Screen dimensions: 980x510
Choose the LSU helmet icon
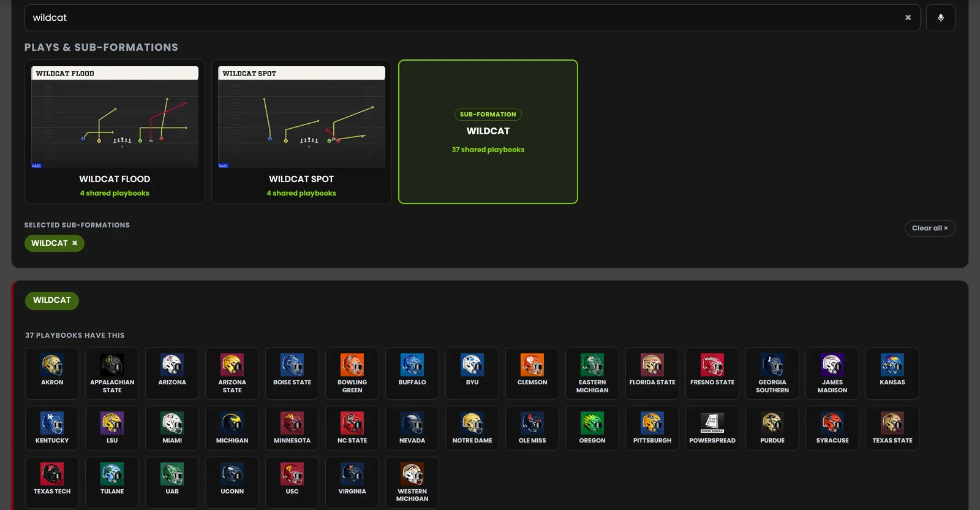pos(112,423)
